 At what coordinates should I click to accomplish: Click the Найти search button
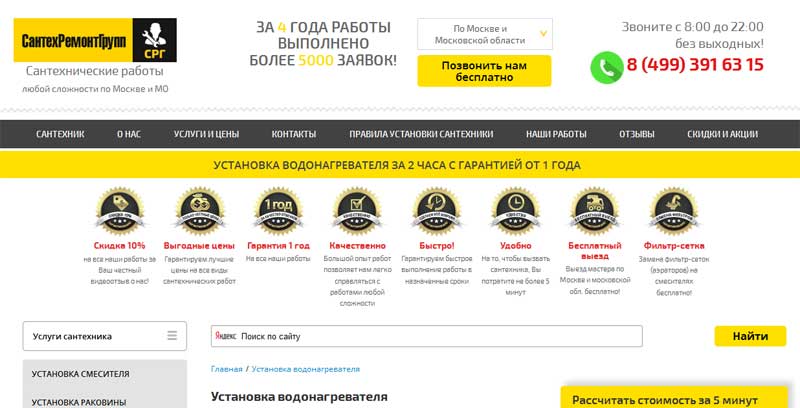tap(750, 336)
